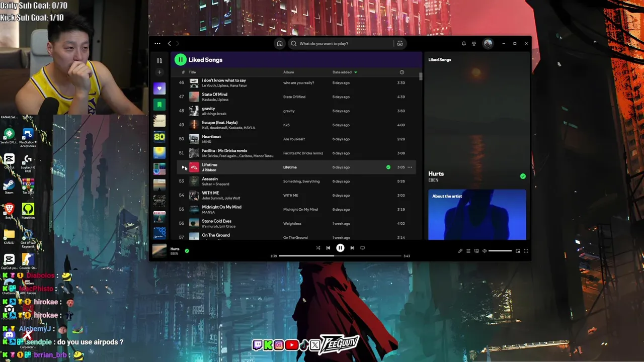Open the Miniplayer
This screenshot has height=362, width=644.
tap(518, 251)
